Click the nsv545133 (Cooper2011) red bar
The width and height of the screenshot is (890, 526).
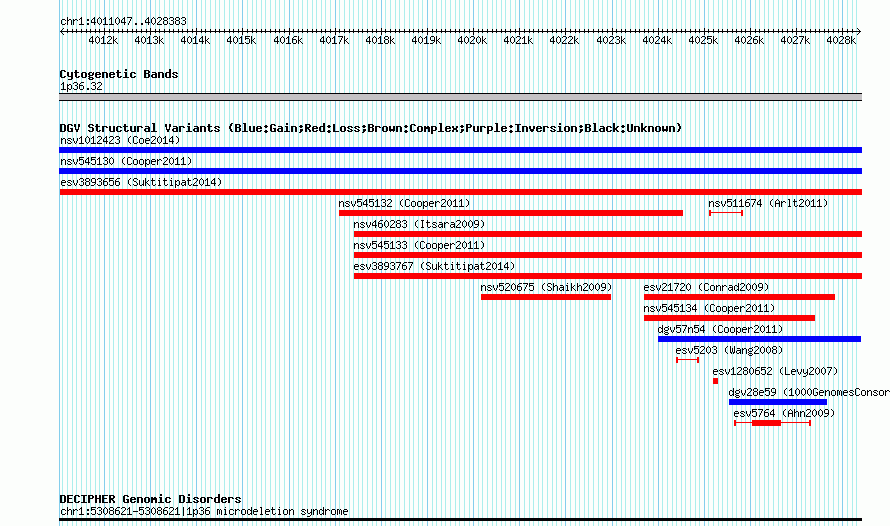point(608,255)
